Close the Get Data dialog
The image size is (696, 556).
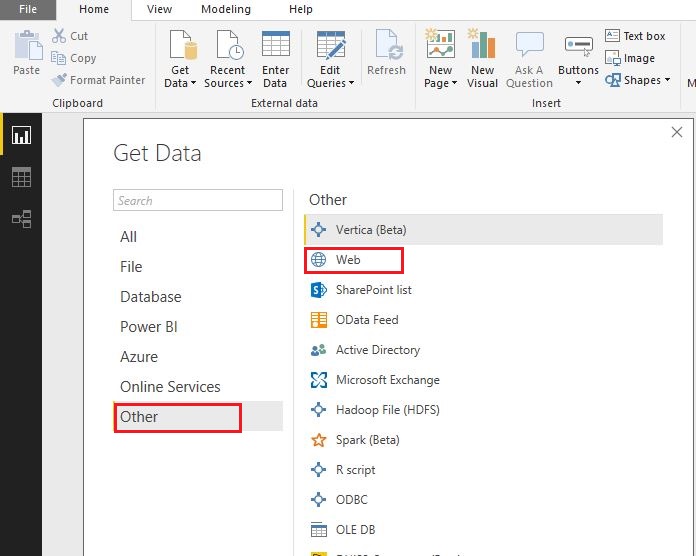(677, 132)
